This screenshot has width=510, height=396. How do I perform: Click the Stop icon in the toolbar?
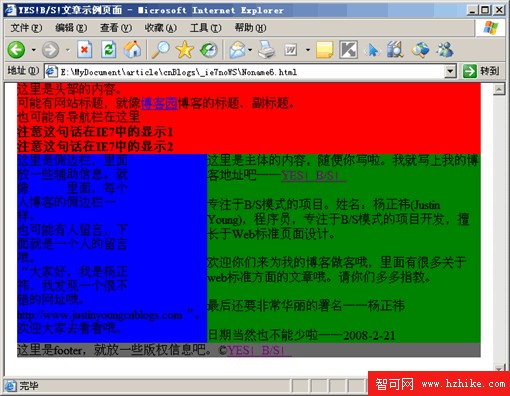pos(85,50)
